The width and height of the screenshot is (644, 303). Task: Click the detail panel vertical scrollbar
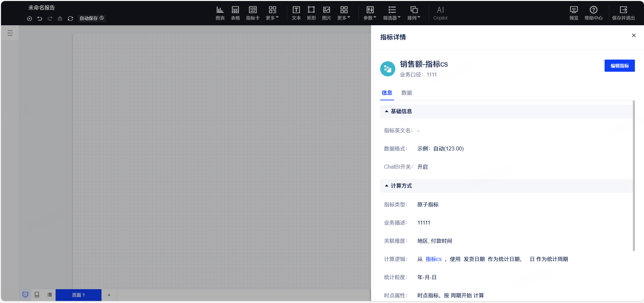point(634,176)
